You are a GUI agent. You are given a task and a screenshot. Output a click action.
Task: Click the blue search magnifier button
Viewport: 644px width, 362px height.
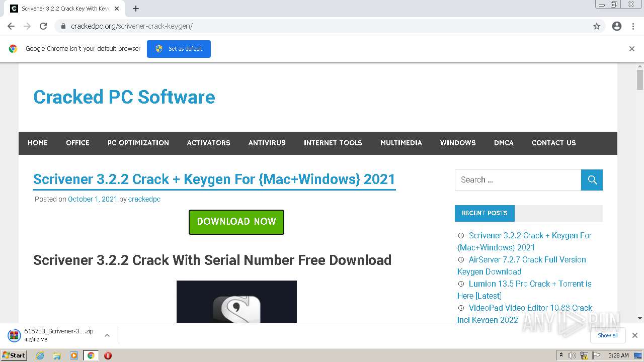592,180
